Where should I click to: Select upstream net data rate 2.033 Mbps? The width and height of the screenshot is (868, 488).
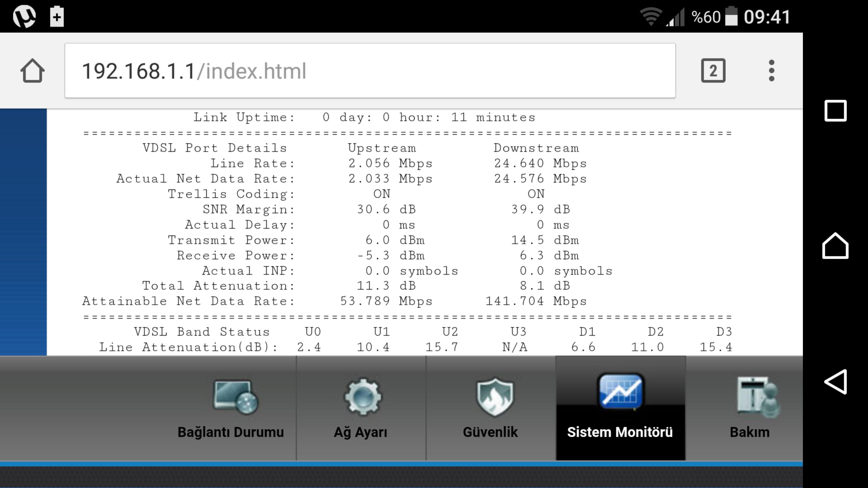[x=390, y=179]
